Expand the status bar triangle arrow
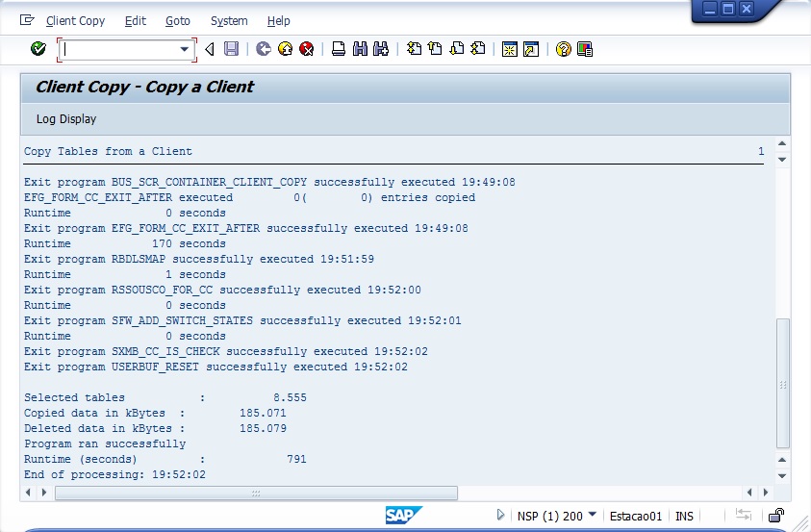811x532 pixels. [501, 516]
